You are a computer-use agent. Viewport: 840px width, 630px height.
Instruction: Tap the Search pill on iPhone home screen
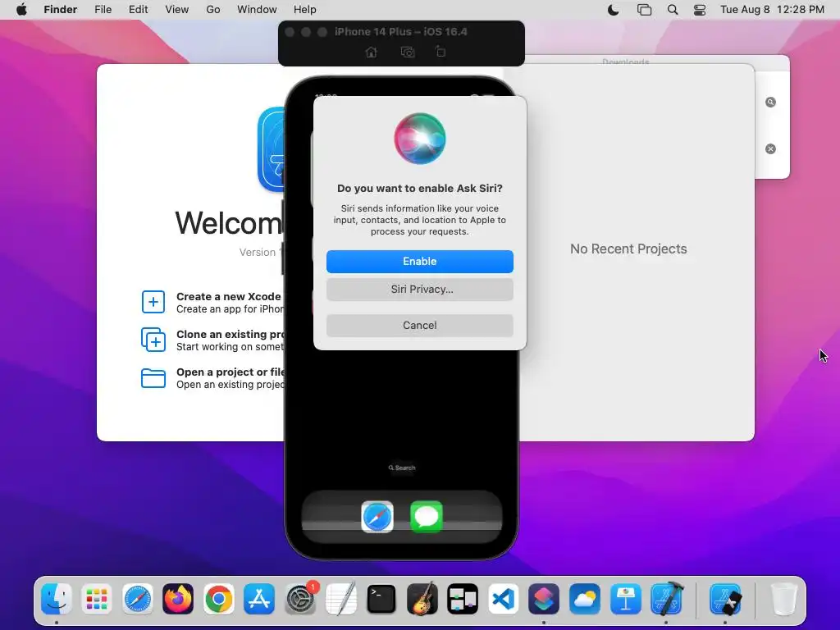[x=402, y=468]
